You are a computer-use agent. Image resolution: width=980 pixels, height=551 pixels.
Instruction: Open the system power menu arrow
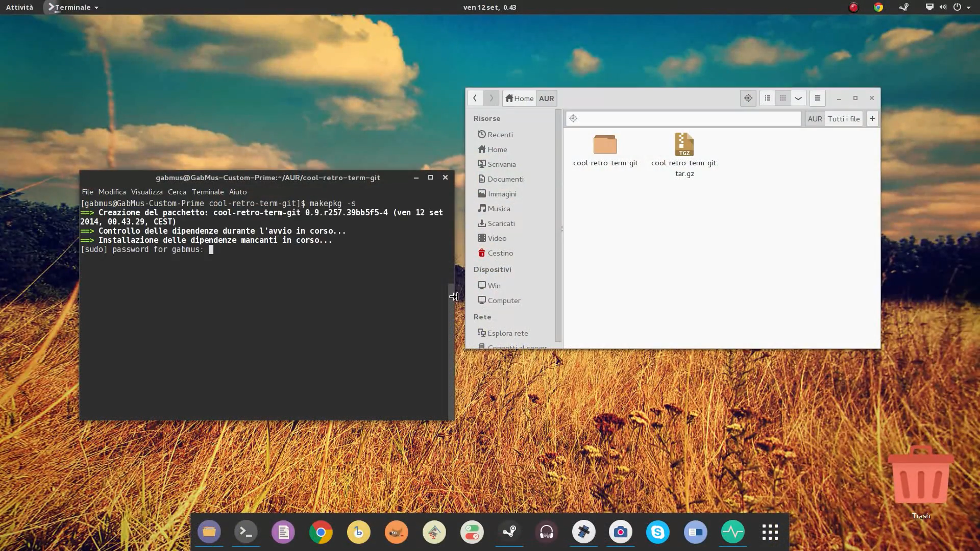tap(969, 7)
